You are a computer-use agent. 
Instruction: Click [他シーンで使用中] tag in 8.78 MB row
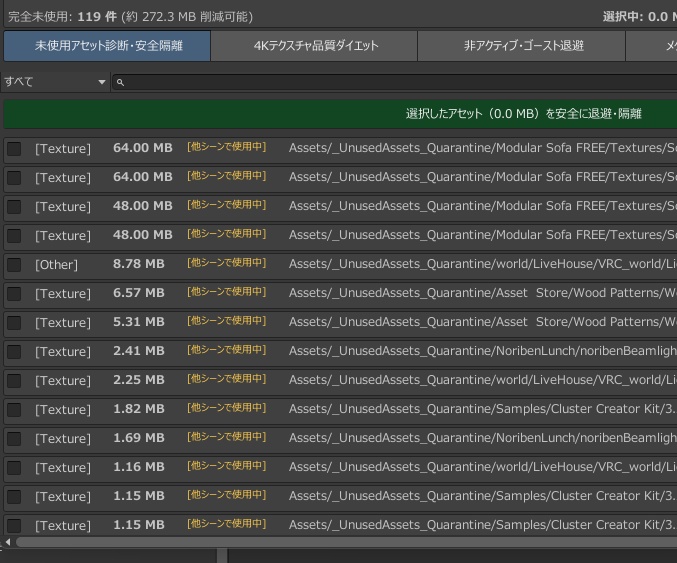(226, 263)
